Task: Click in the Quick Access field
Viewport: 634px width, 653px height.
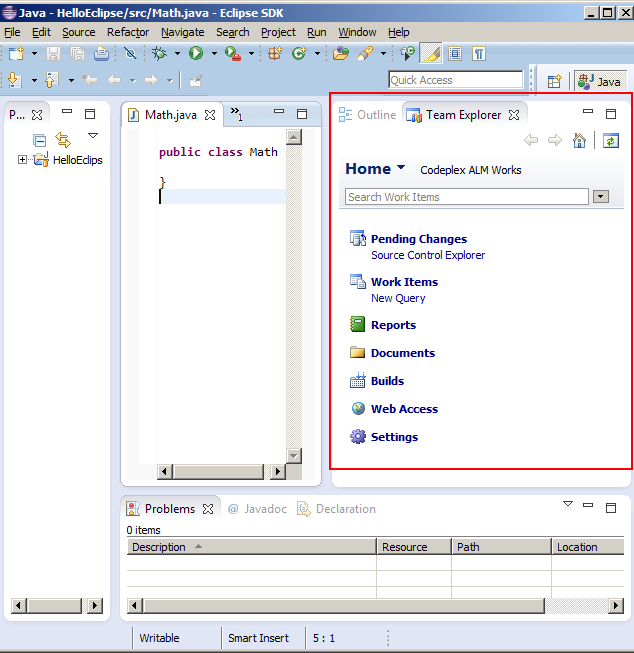Action: tap(455, 80)
